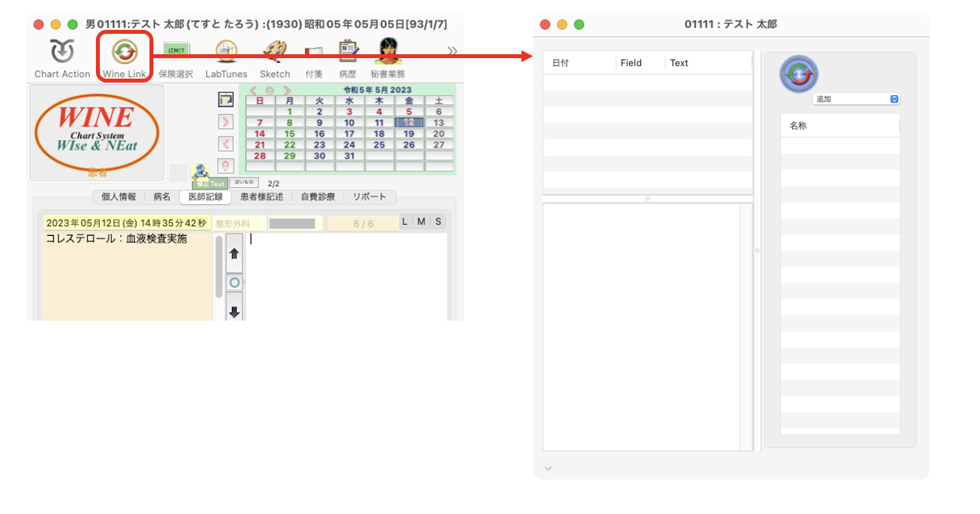
Task: Click the 保険選択 insurance selection icon
Action: pyautogui.click(x=176, y=53)
